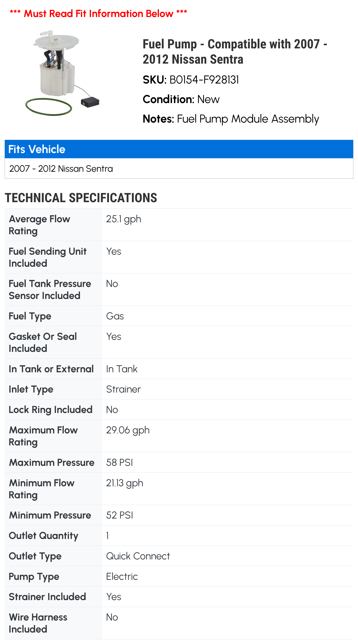Click the Maximum Flow Rating value 29.06 gph
Screen dimensions: 358x644
tap(128, 430)
